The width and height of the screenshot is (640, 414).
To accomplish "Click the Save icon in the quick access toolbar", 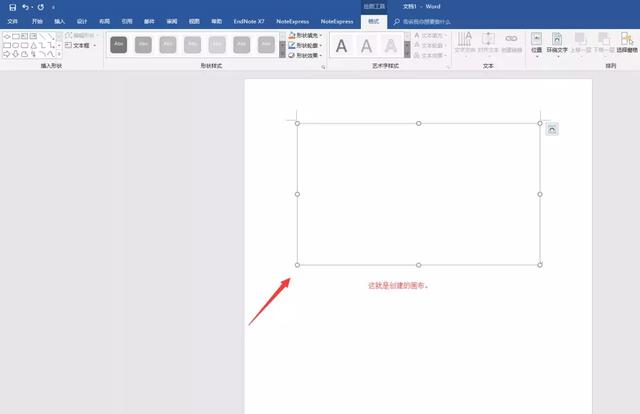I will 13,7.
